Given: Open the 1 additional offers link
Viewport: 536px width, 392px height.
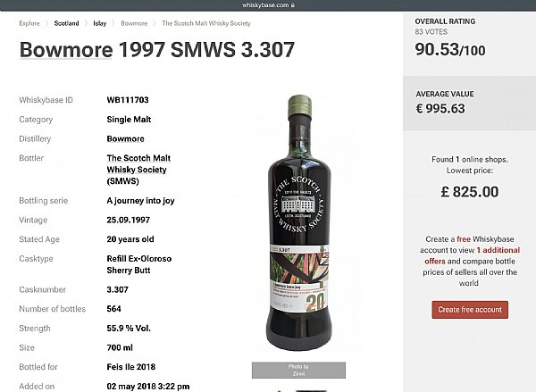Looking at the screenshot, I should click(x=472, y=255).
